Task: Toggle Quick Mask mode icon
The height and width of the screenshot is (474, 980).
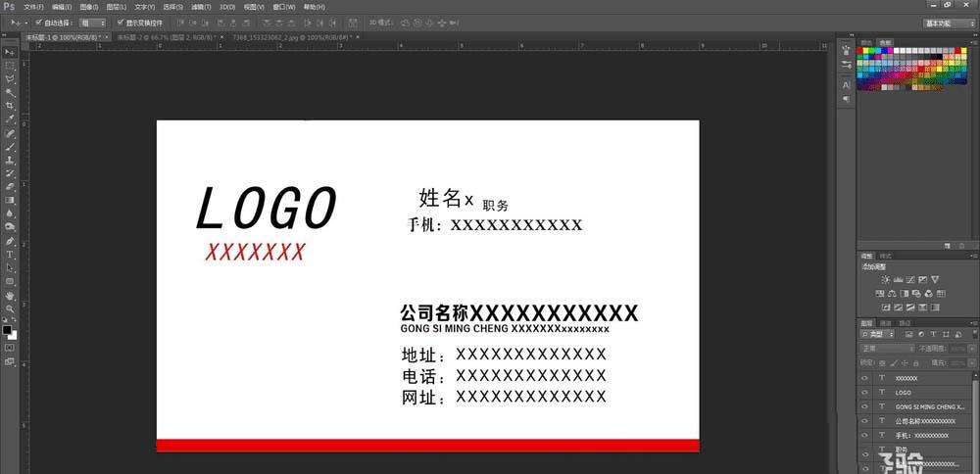Action: point(10,347)
